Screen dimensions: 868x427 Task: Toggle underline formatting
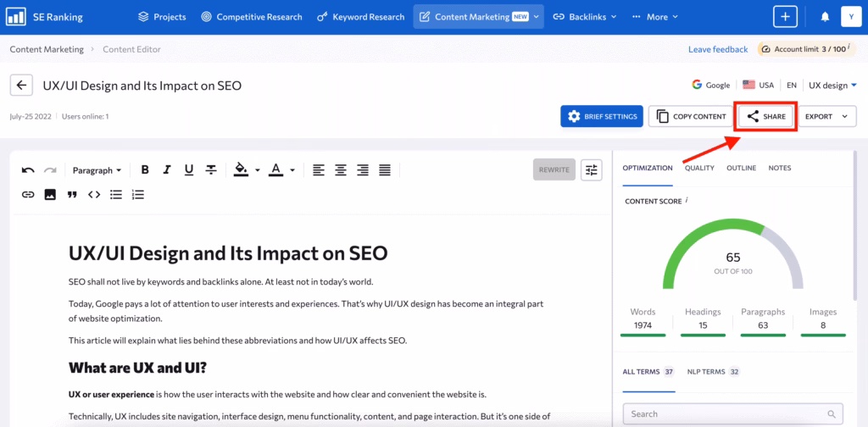coord(189,170)
